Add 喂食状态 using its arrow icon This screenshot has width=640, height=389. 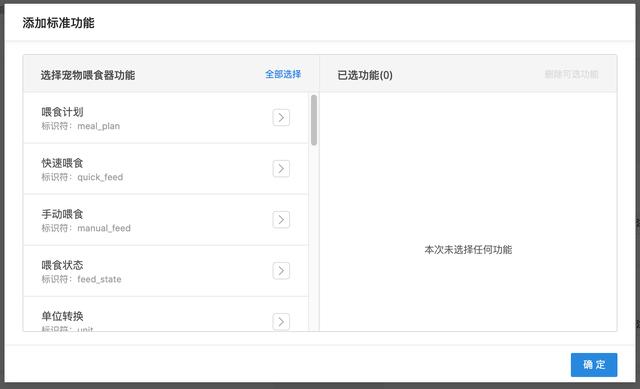281,271
